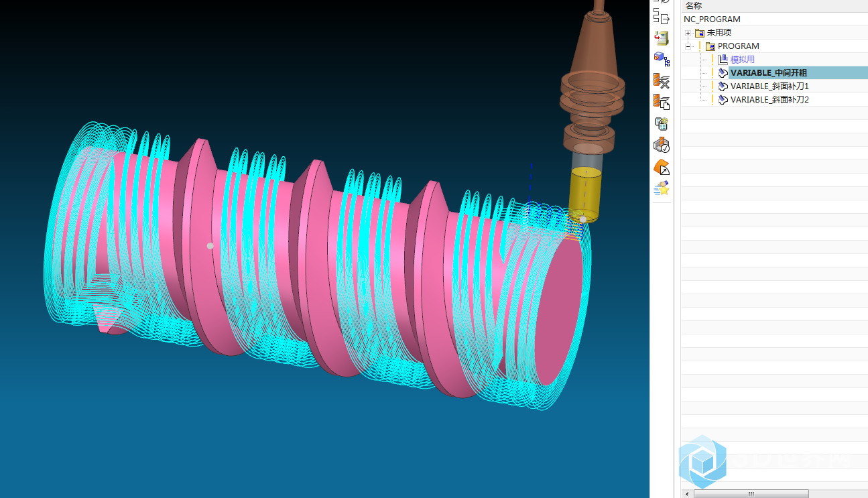
Task: Open the Assembly Navigator cube-tree icon
Action: (x=662, y=60)
